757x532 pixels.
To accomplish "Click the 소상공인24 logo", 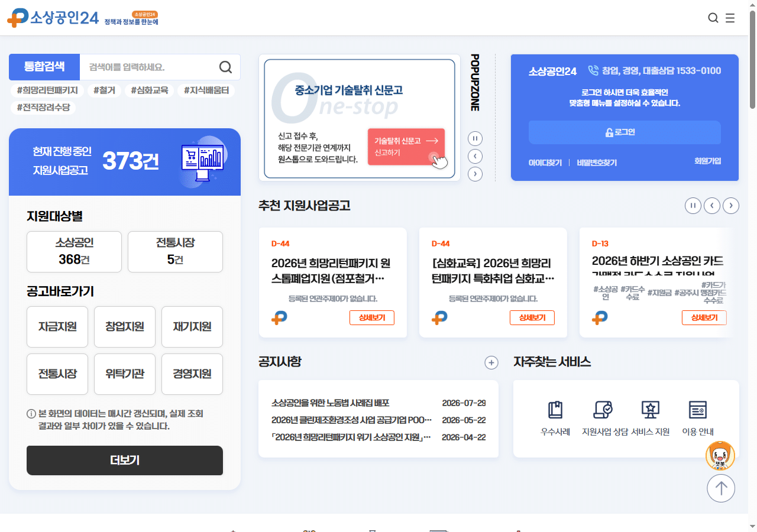I will [x=53, y=18].
